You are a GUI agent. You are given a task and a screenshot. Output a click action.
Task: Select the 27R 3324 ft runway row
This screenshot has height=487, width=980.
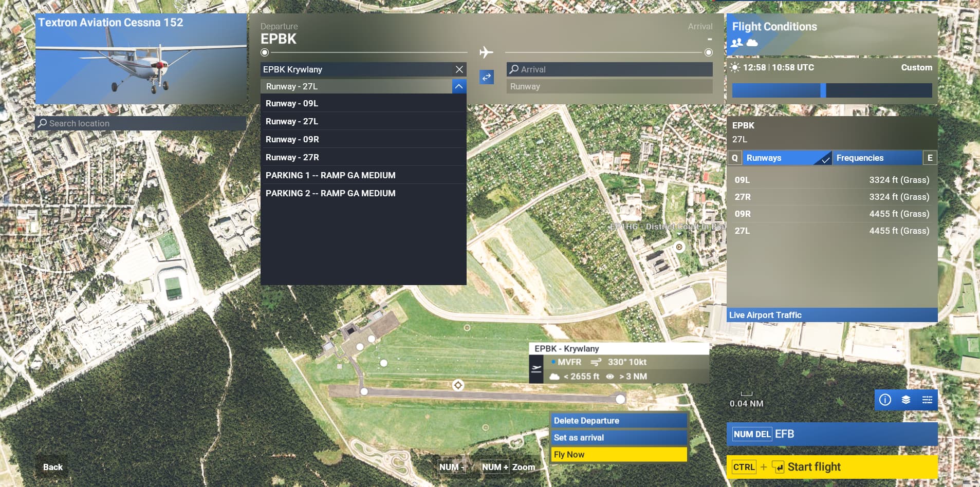[x=832, y=197]
